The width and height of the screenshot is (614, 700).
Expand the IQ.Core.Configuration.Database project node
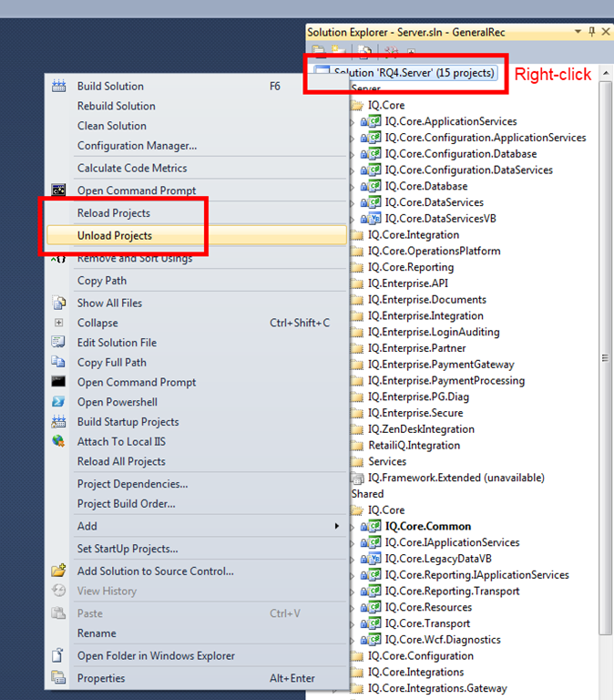[352, 154]
